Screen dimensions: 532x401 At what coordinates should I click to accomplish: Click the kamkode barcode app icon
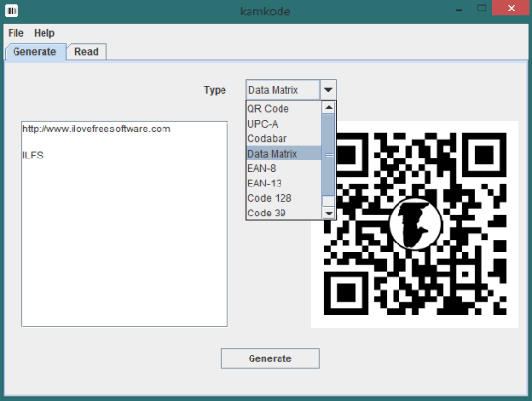pos(12,11)
